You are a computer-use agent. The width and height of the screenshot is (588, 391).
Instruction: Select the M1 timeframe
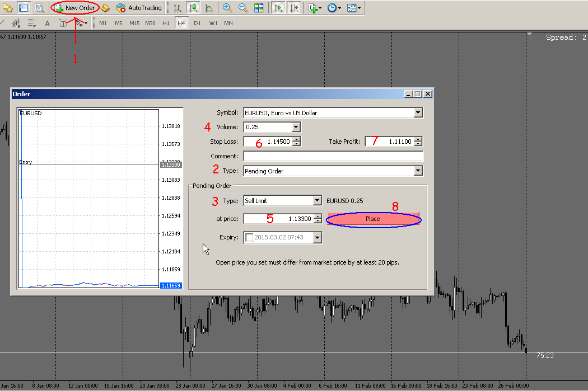tap(103, 23)
